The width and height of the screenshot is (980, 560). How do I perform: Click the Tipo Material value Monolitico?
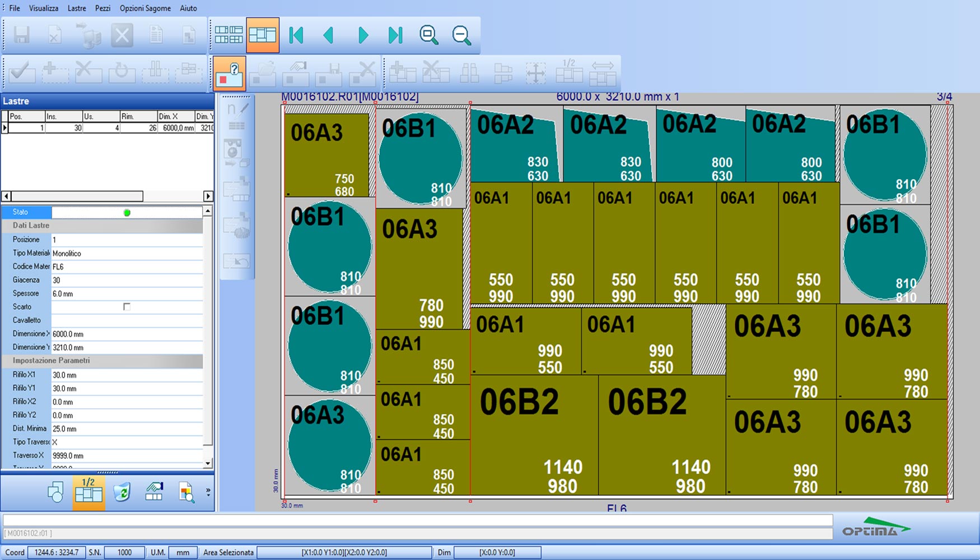click(x=127, y=253)
